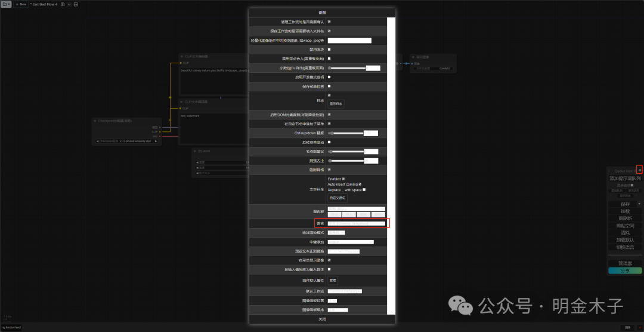Screen dimensions: 644x332
Task: Click the 添加提示词队列 queue prompt button
Action: point(625,179)
